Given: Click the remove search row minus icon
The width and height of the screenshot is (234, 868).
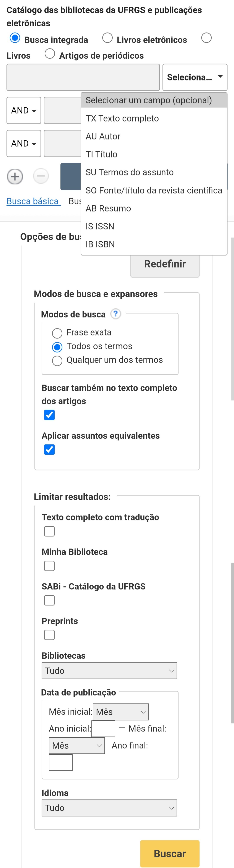Looking at the screenshot, I should [x=41, y=176].
